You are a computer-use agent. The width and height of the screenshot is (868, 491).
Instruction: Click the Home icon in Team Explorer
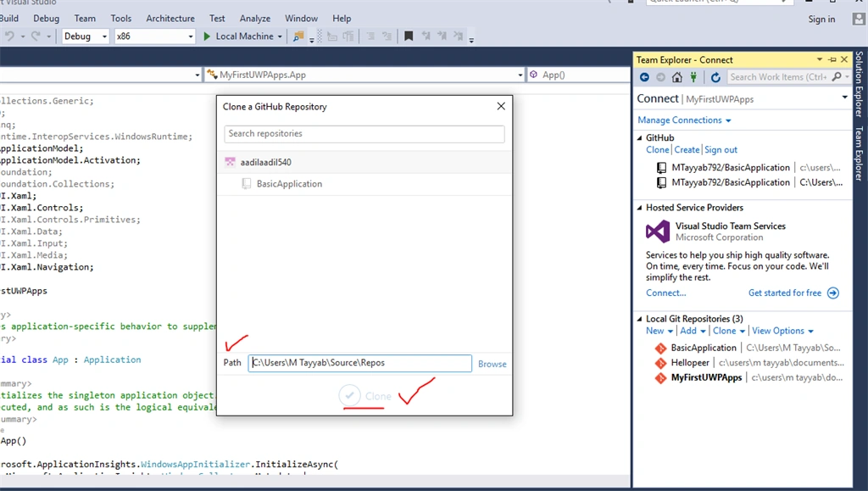tap(677, 77)
